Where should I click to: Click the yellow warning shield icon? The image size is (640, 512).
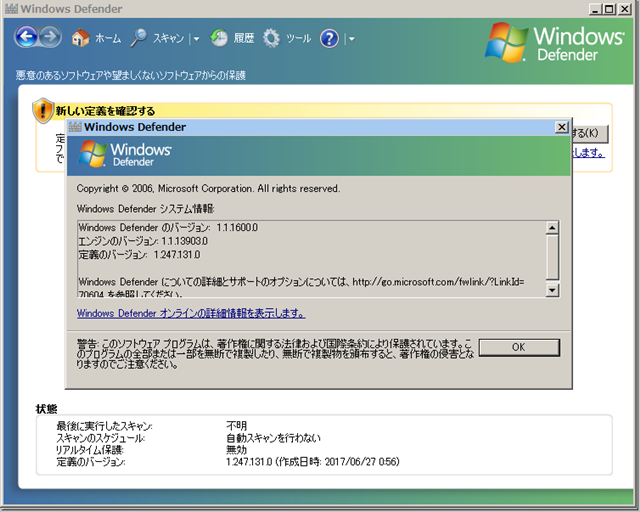(x=43, y=110)
